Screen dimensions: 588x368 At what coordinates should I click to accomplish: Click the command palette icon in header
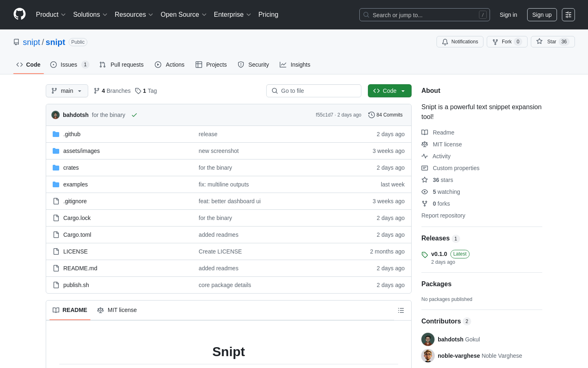tap(568, 15)
